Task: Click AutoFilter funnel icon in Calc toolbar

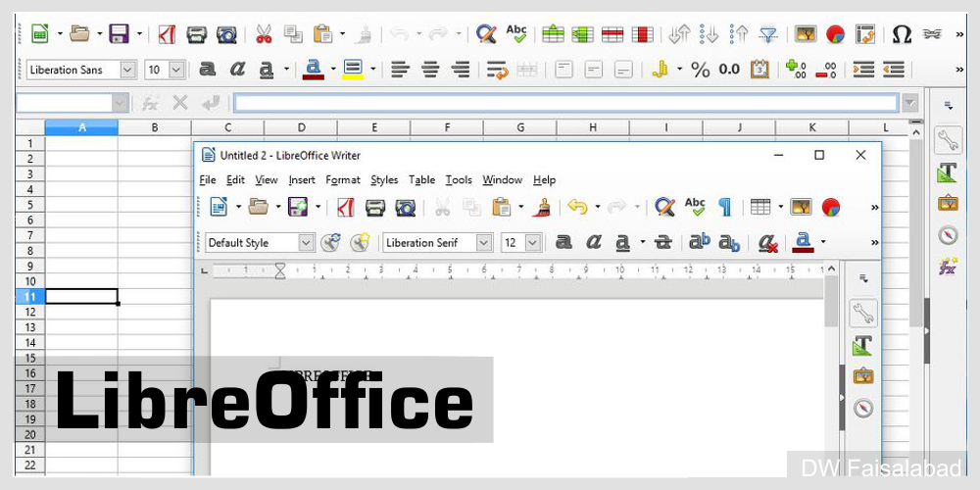Action: pyautogui.click(x=767, y=33)
